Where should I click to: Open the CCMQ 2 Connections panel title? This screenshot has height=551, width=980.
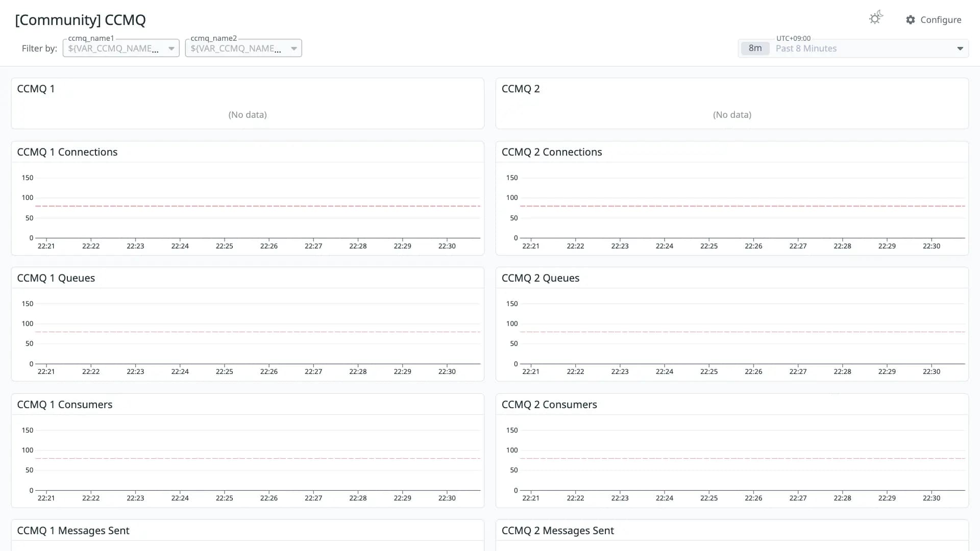click(552, 152)
